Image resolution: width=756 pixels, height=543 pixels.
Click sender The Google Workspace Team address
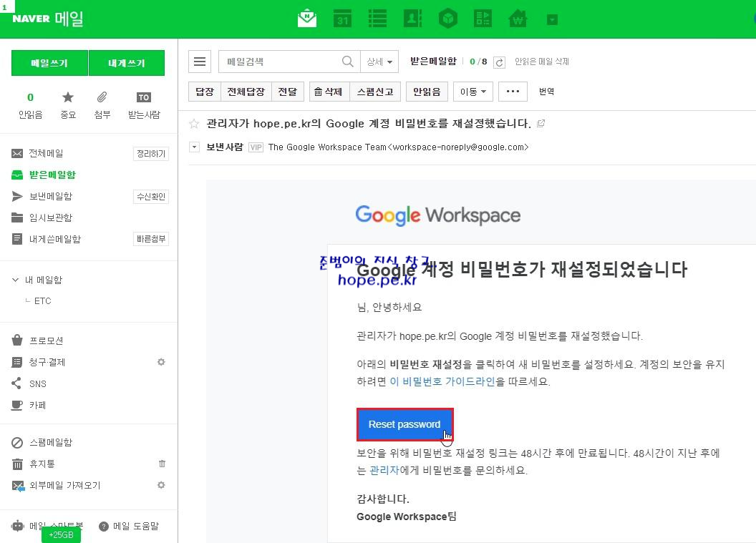398,147
